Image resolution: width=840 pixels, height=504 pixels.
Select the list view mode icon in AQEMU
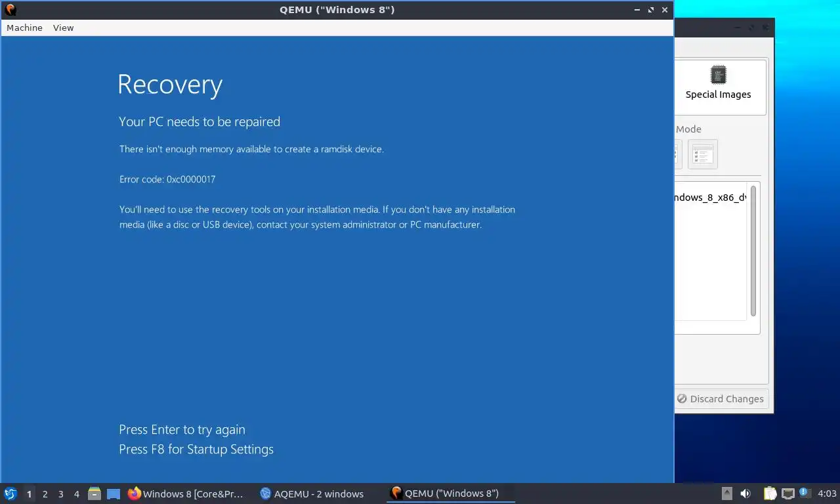tap(702, 155)
